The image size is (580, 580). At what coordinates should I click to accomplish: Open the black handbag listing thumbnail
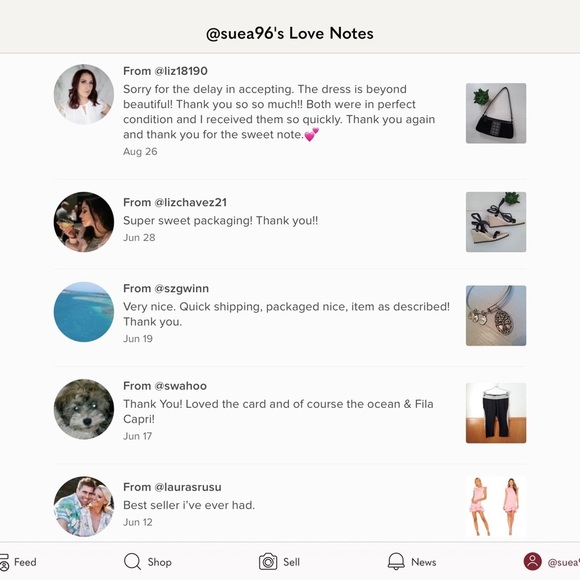(496, 113)
